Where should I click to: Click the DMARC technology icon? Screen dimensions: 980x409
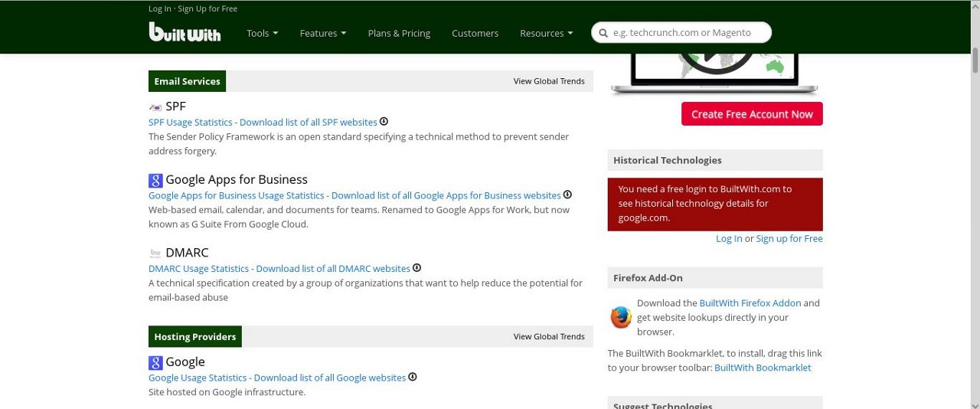155,254
